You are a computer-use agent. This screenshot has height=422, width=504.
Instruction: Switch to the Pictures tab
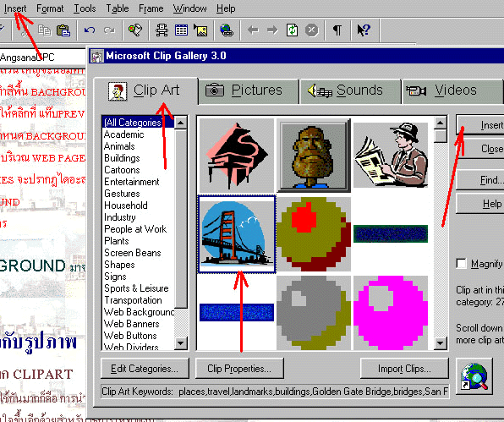[x=249, y=91]
